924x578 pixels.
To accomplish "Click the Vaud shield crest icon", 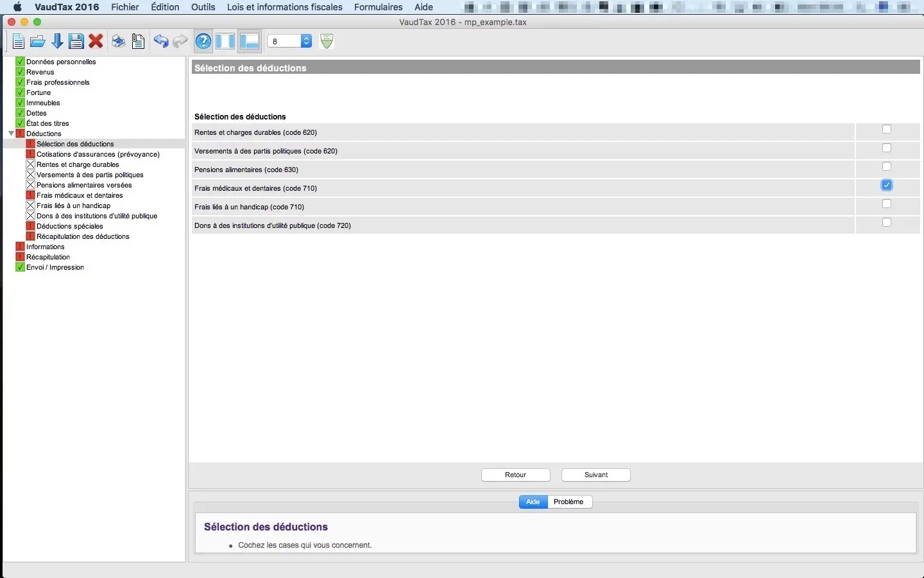I will point(327,41).
